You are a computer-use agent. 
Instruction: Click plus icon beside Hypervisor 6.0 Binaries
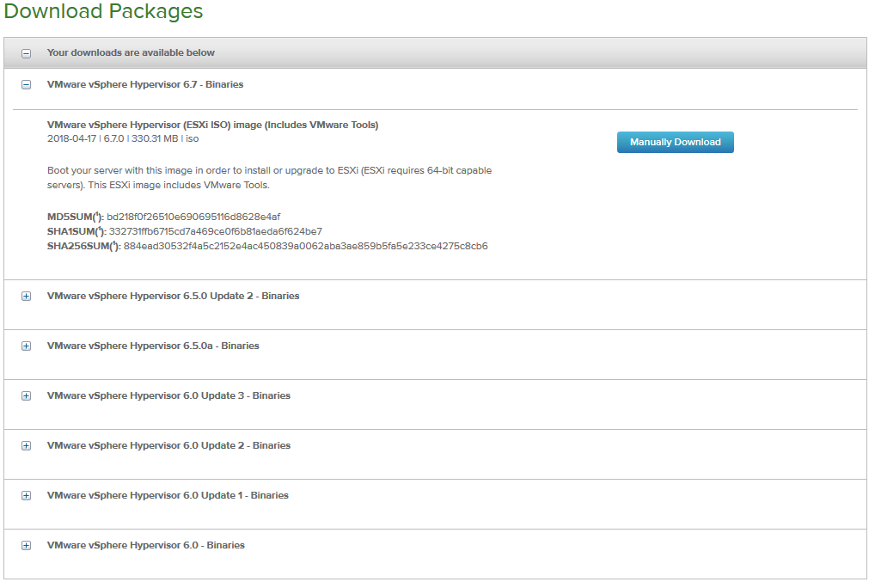26,546
